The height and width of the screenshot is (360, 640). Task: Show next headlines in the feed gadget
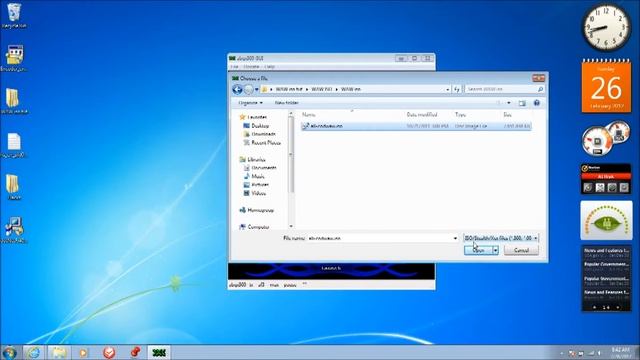tap(618, 307)
